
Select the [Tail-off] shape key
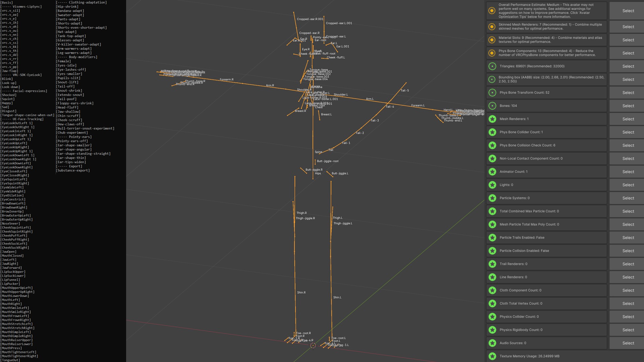tap(65, 86)
